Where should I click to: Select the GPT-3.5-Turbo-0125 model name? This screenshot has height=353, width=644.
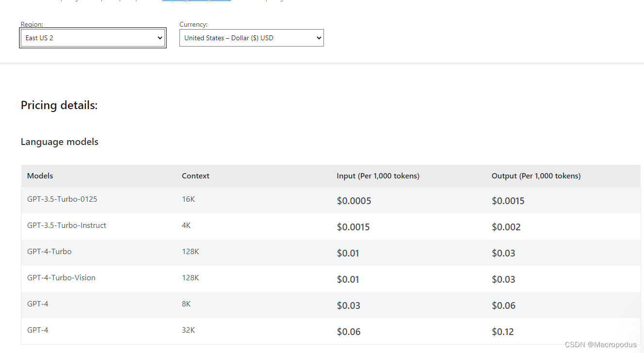coord(62,199)
